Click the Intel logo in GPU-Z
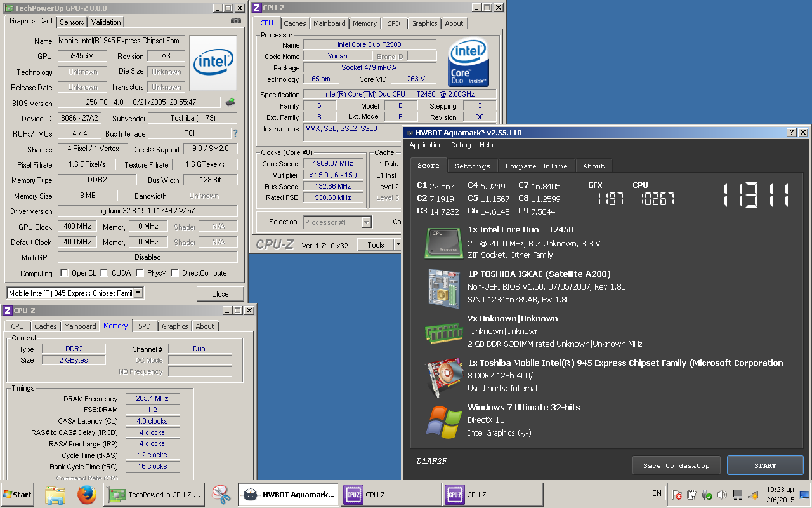Viewport: 812px width, 508px height. coord(213,63)
